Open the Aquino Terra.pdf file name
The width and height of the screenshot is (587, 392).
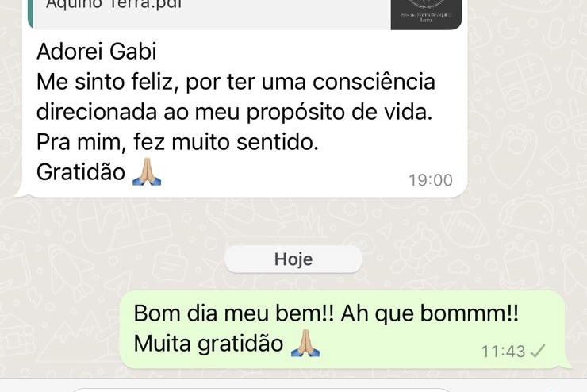point(113,5)
